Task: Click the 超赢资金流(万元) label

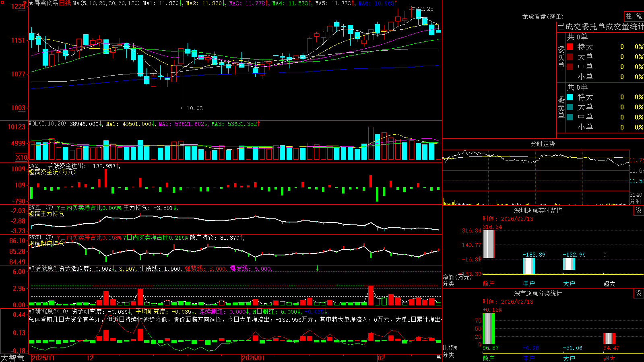Action: coord(52,172)
